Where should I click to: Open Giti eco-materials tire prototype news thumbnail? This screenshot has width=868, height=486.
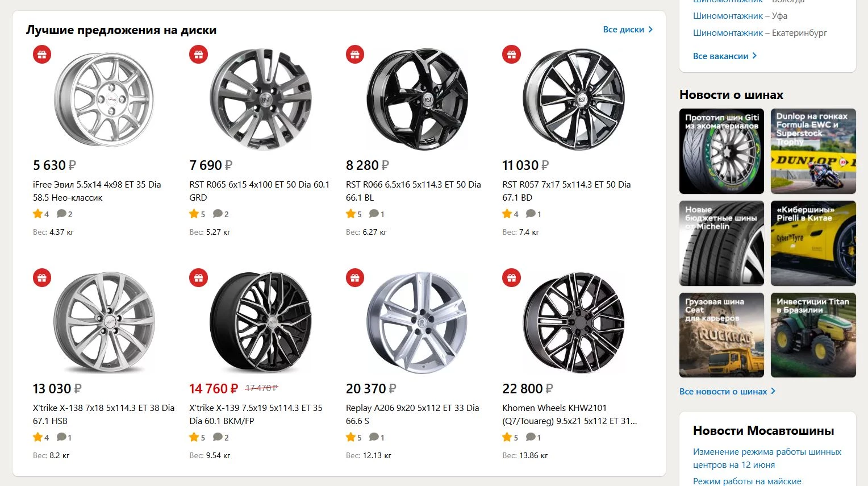pyautogui.click(x=721, y=151)
